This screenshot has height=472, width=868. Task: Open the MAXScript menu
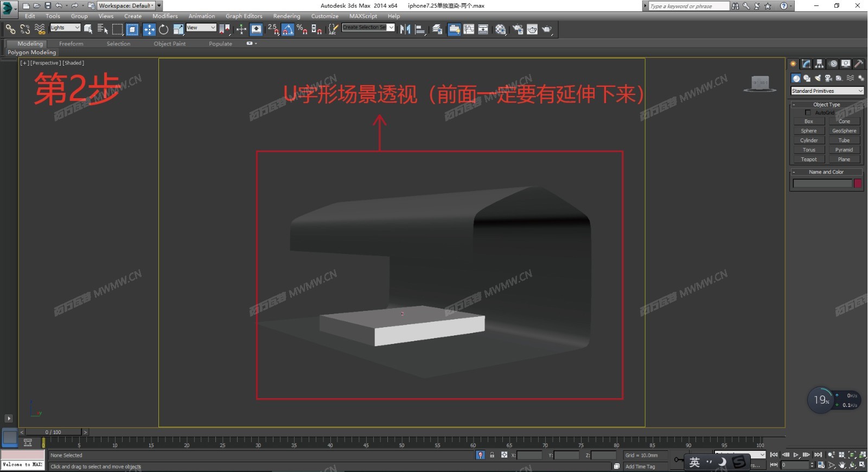coord(363,16)
